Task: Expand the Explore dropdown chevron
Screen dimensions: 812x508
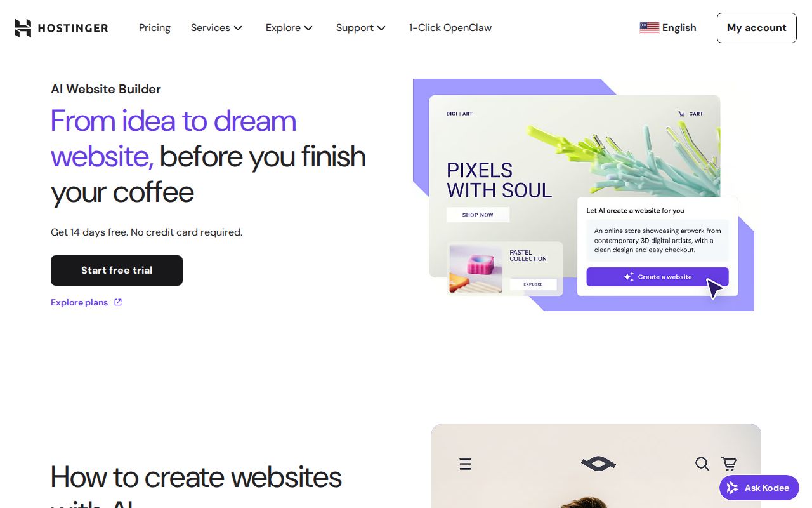Action: click(x=308, y=28)
